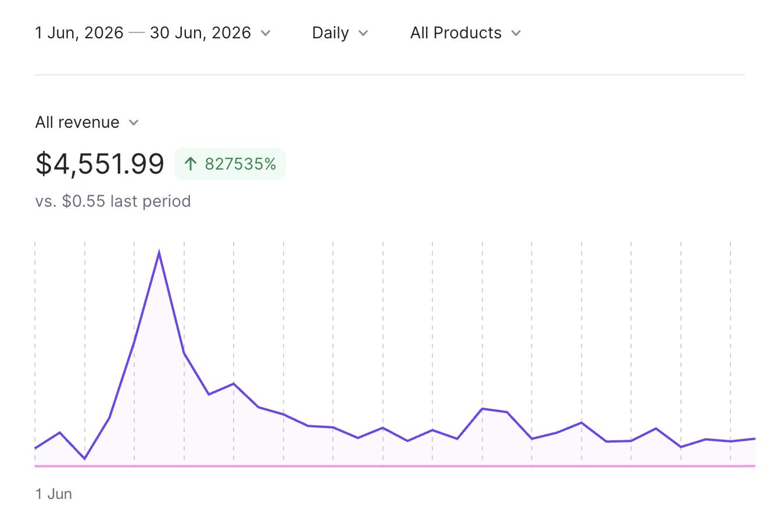Open the date range picker dropdown
The image size is (781, 532).
(153, 33)
